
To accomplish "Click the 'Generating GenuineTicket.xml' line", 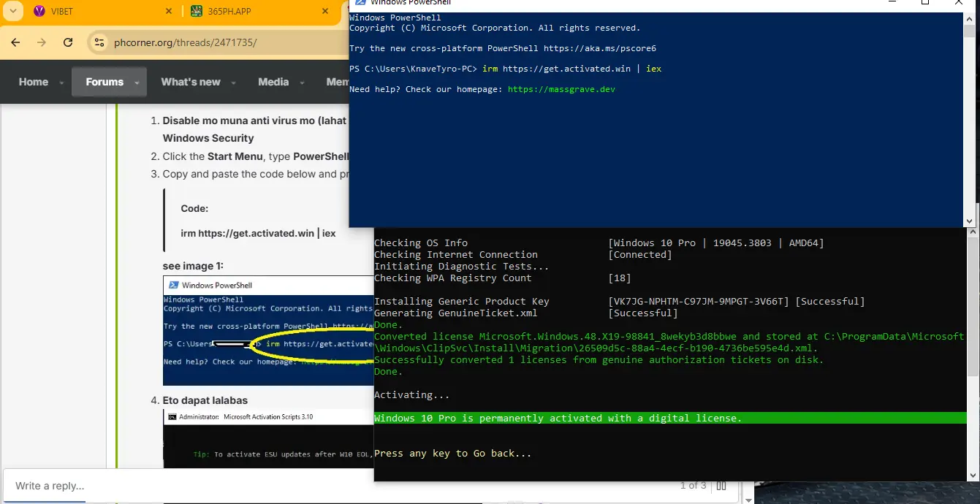I will pyautogui.click(x=456, y=313).
